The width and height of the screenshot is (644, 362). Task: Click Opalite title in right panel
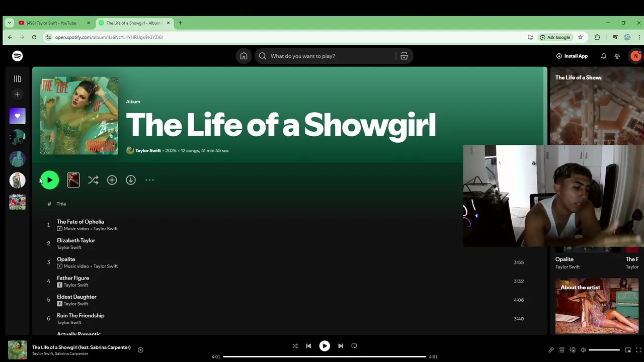tap(565, 259)
